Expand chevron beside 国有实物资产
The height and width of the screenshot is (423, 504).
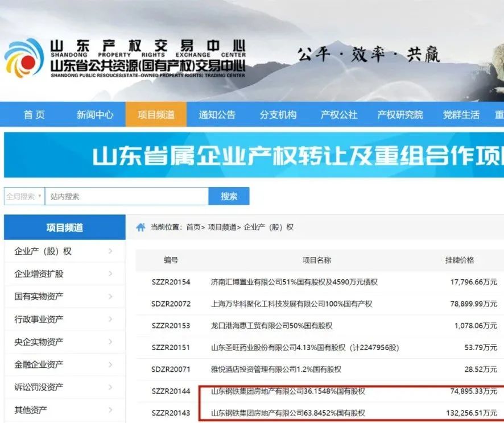click(x=110, y=296)
